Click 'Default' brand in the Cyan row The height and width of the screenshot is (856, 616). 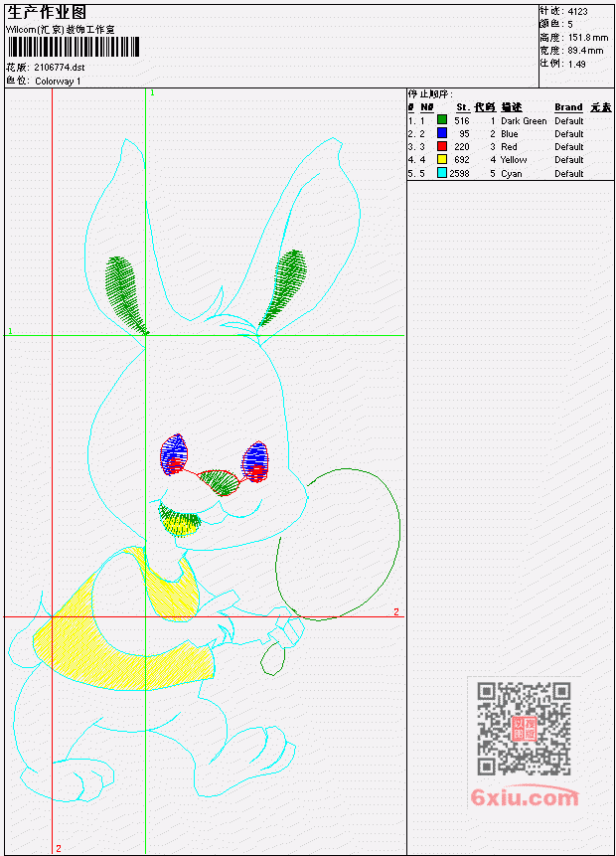568,174
